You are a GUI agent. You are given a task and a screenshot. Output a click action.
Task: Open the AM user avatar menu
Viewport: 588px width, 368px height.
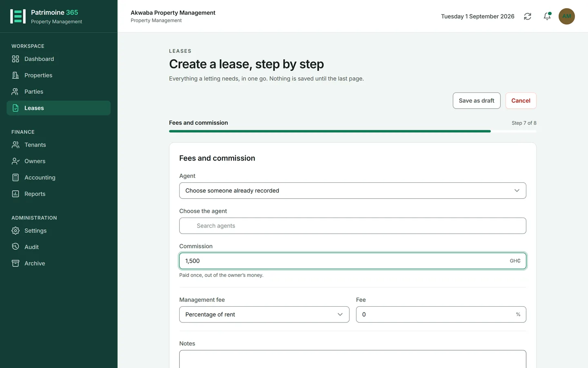(x=567, y=16)
